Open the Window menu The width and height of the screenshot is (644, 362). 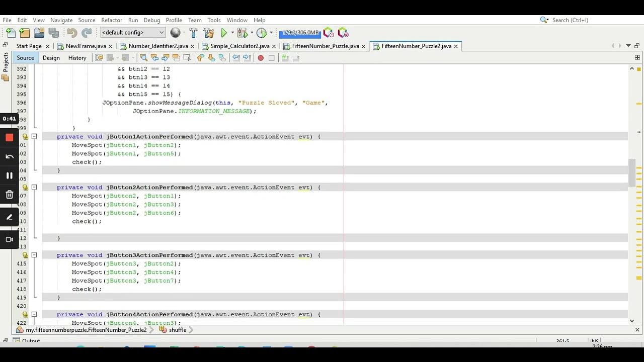click(237, 20)
